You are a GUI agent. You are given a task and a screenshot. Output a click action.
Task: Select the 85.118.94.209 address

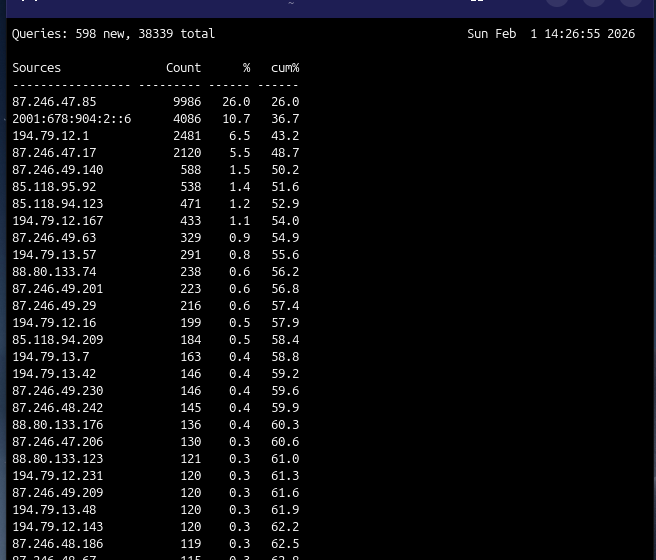pyautogui.click(x=57, y=340)
